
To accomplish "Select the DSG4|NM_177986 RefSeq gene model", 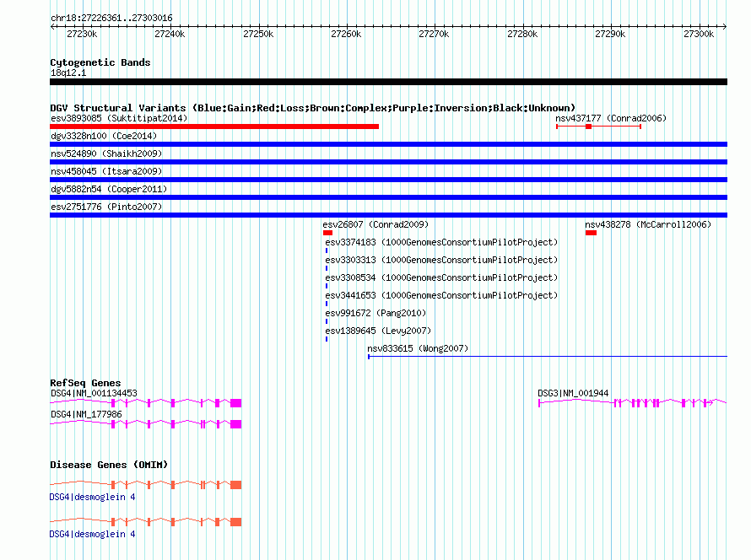I will click(x=146, y=424).
